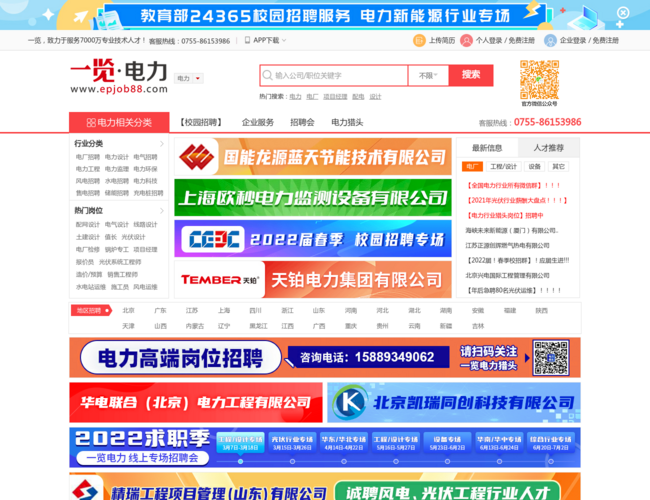Image resolution: width=650 pixels, height=500 pixels.
Task: Select the 其它 filter tag
Action: coord(558,167)
